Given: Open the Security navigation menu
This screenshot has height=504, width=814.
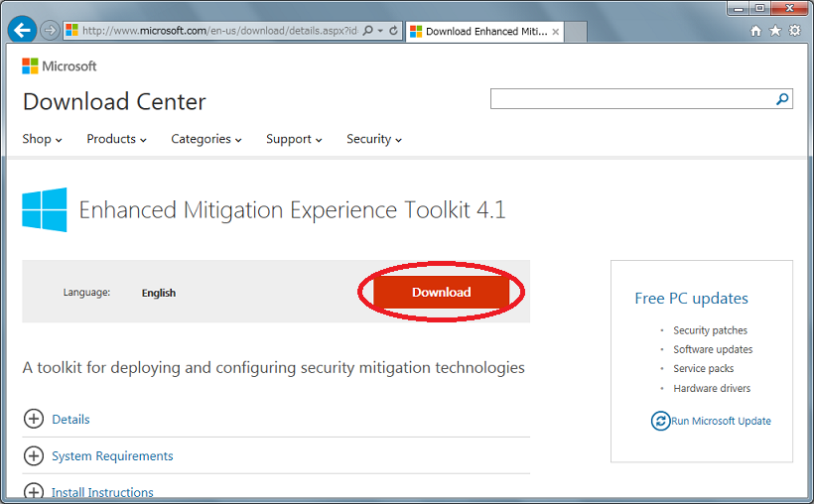Looking at the screenshot, I should 373,139.
